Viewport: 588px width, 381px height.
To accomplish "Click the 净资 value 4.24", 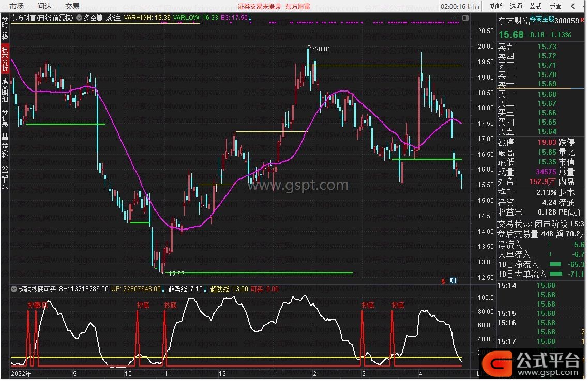I will (549, 202).
